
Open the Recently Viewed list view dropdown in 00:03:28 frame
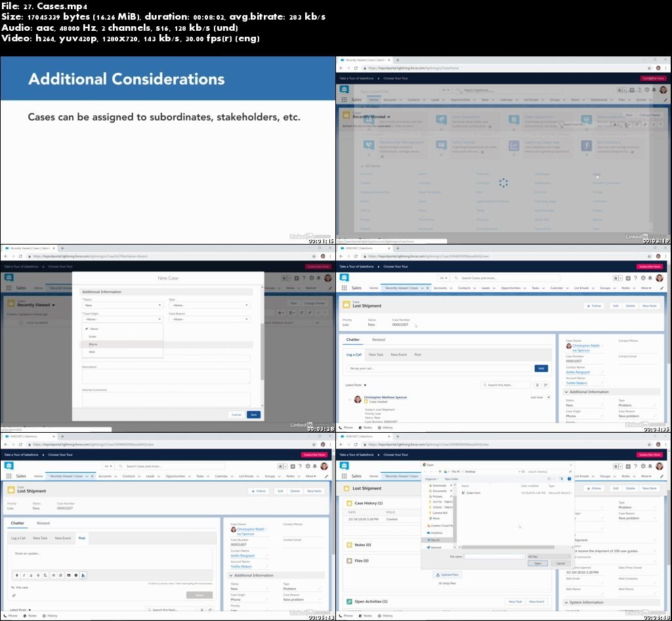(x=53, y=305)
